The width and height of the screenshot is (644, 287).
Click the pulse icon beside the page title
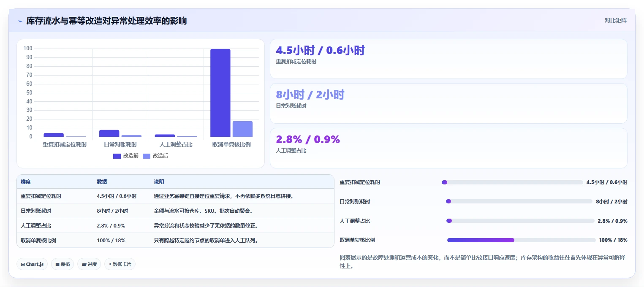[20, 21]
